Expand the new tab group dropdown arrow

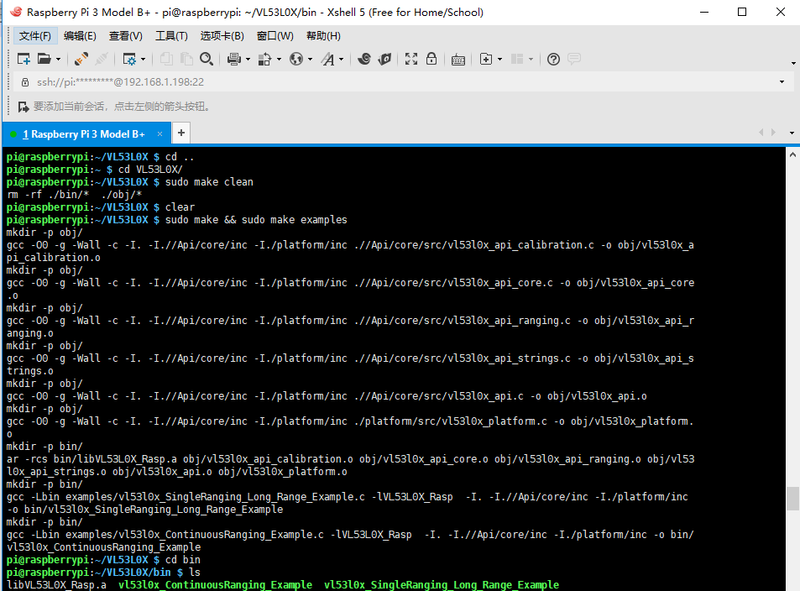[499, 60]
